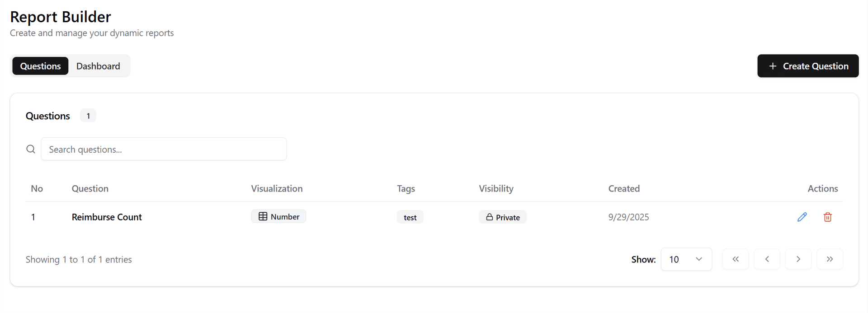868x313 pixels.
Task: Open the Show entries per page dropdown
Action: coord(686,259)
